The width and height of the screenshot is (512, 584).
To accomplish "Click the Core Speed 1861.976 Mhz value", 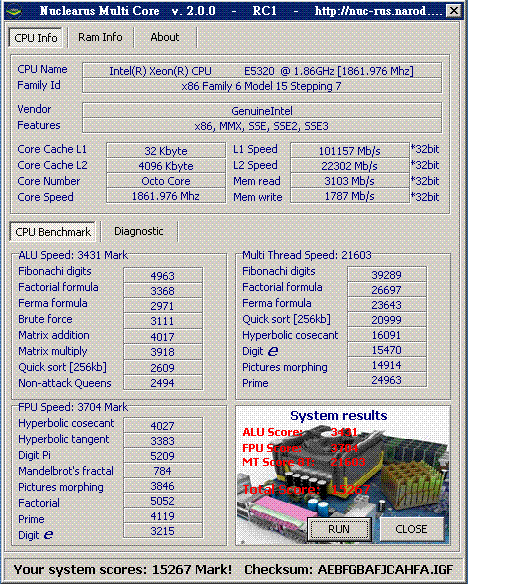I will (166, 196).
